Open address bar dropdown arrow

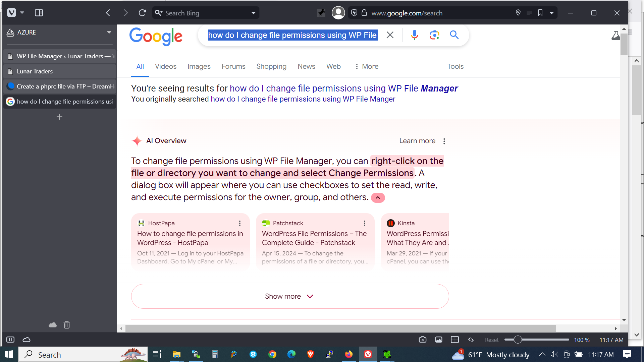pyautogui.click(x=552, y=13)
